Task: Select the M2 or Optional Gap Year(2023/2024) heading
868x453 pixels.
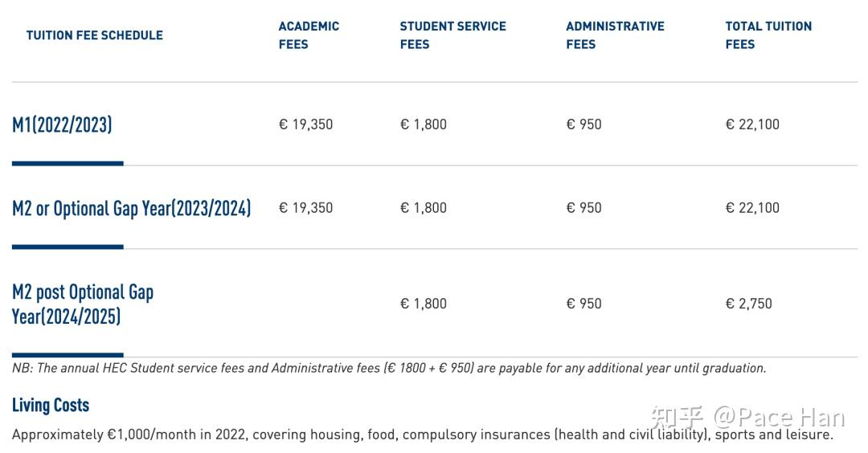Action: [131, 208]
